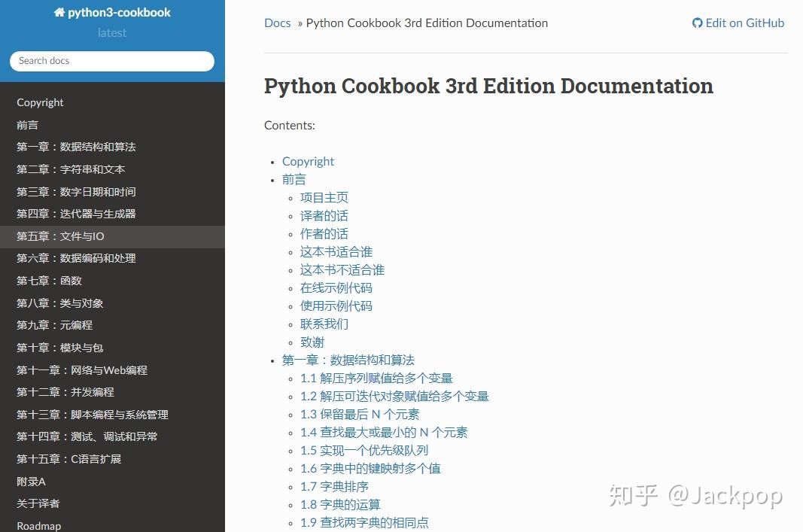Click 第十五章：C语言扩展 in sidebar
This screenshot has height=532, width=803.
[x=71, y=458]
